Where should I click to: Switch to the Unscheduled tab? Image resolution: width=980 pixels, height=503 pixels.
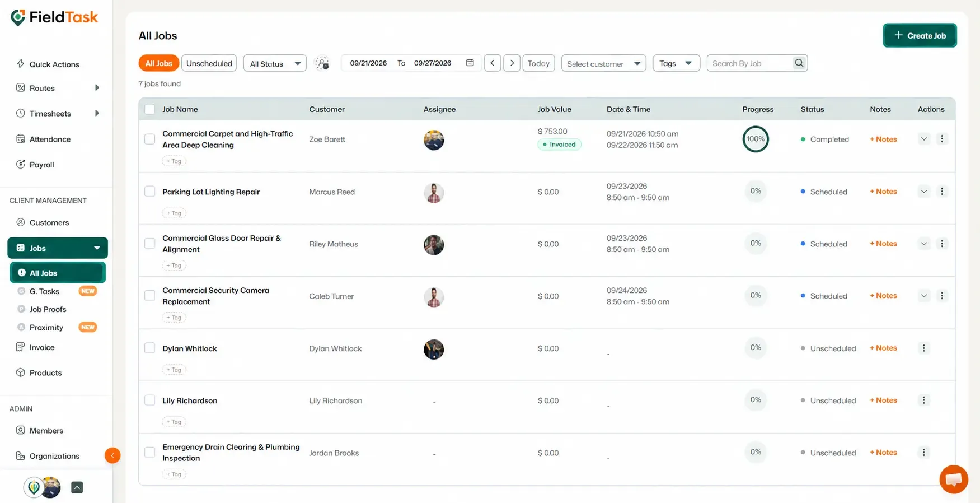(x=209, y=63)
